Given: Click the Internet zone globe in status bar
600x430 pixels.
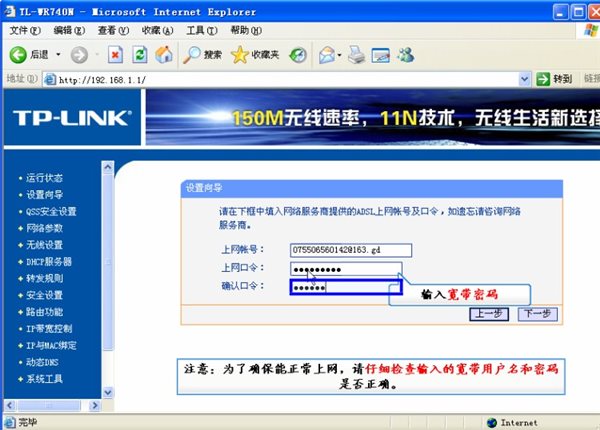Looking at the screenshot, I should coord(492,422).
